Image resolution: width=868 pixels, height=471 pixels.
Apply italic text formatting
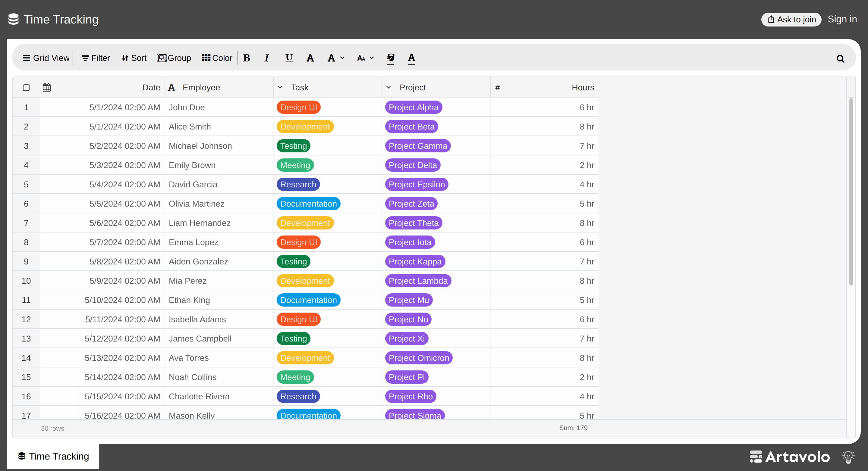[x=266, y=58]
